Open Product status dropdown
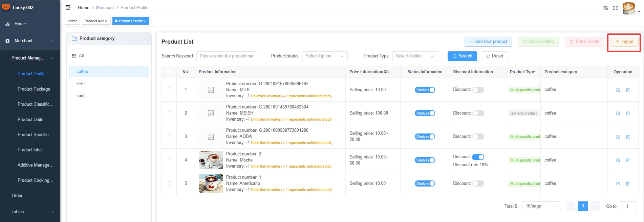The image size is (644, 222). [325, 56]
